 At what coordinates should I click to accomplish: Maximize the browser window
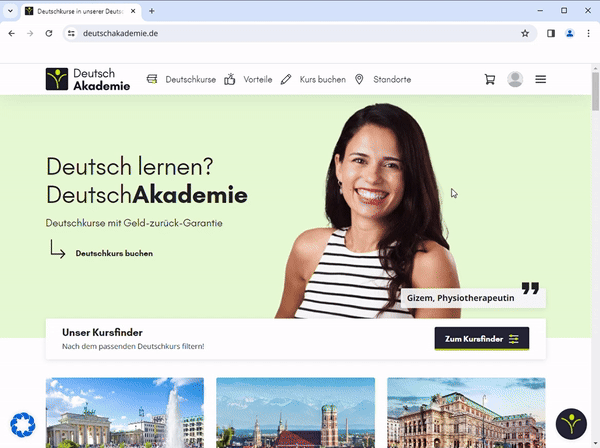point(564,11)
